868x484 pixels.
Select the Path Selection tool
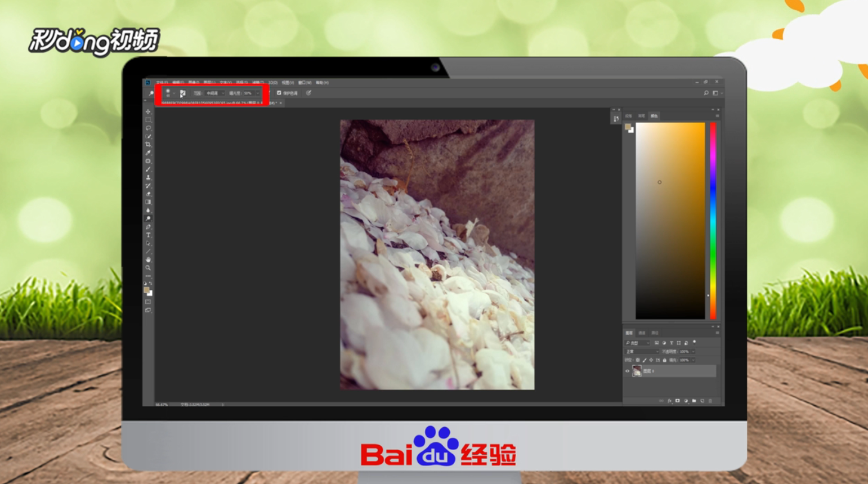tap(148, 244)
